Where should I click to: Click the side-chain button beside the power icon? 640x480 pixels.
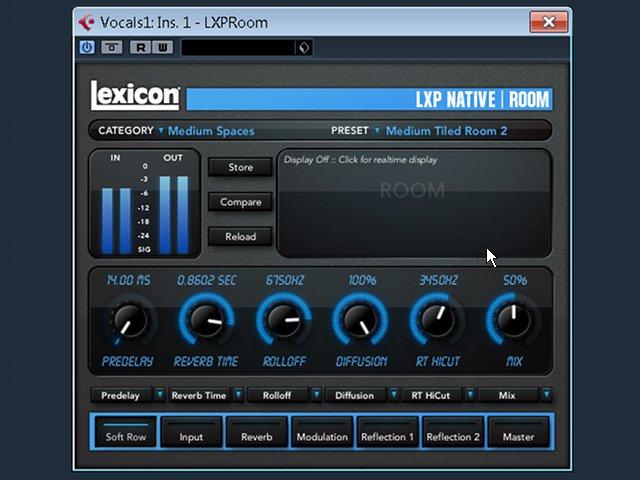[x=112, y=48]
